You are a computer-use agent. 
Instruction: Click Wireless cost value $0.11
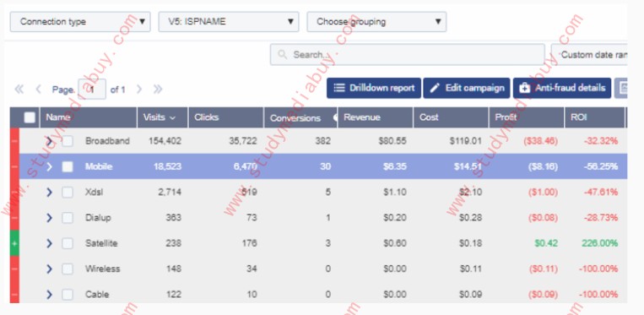(x=470, y=269)
